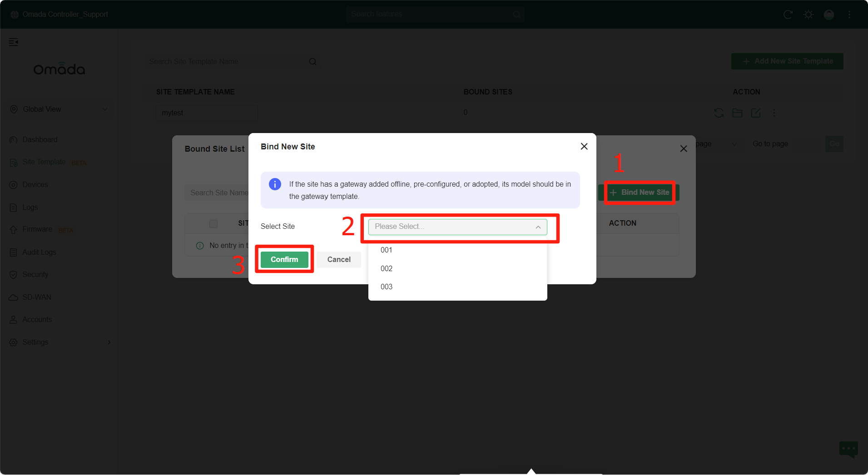Click the edit icon for mytest
Viewport: 868px width, 475px height.
[756, 113]
